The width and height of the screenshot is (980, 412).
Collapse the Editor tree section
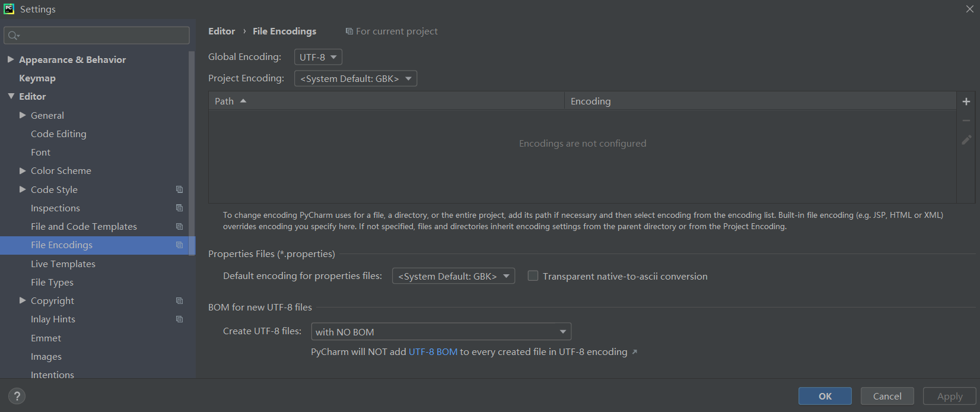click(11, 96)
